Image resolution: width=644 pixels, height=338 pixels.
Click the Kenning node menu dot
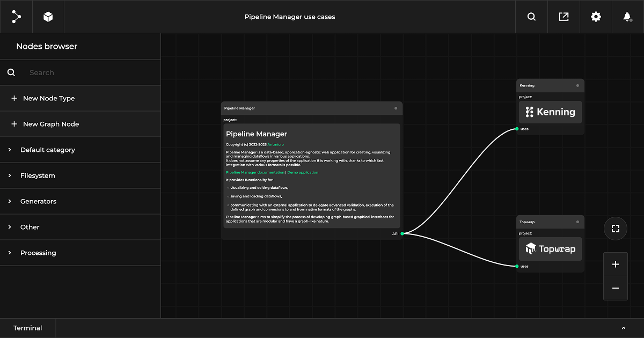pyautogui.click(x=577, y=85)
